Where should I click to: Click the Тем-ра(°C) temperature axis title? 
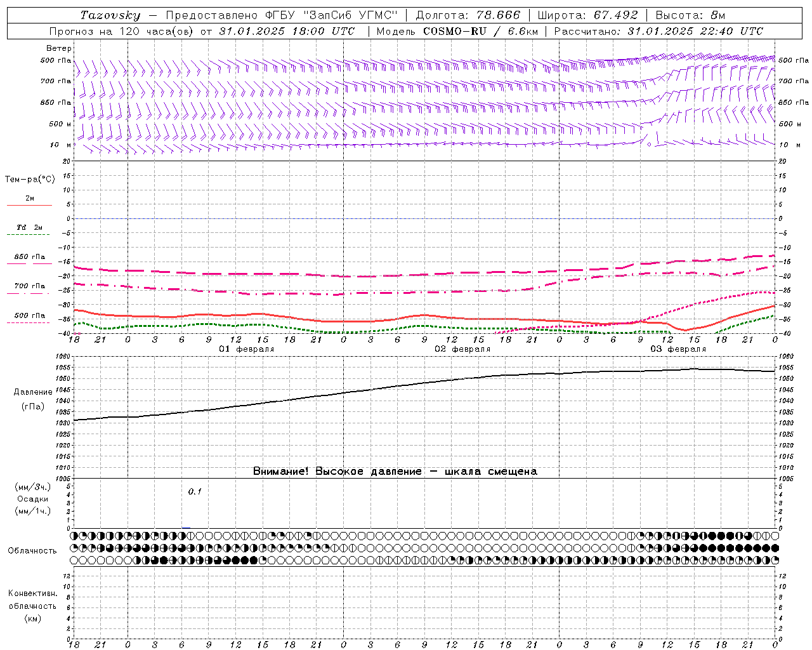(30, 180)
